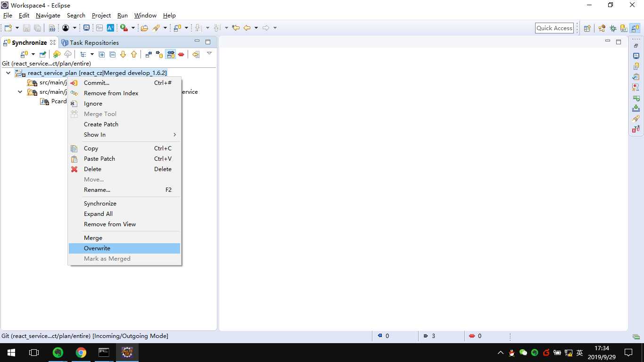This screenshot has height=362, width=644.
Task: Click the Restore icon in the right trim
Action: click(x=636, y=46)
